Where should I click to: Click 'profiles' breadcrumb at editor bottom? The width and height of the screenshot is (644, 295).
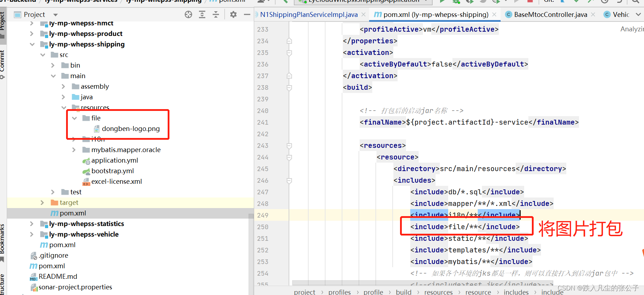pos(340,292)
